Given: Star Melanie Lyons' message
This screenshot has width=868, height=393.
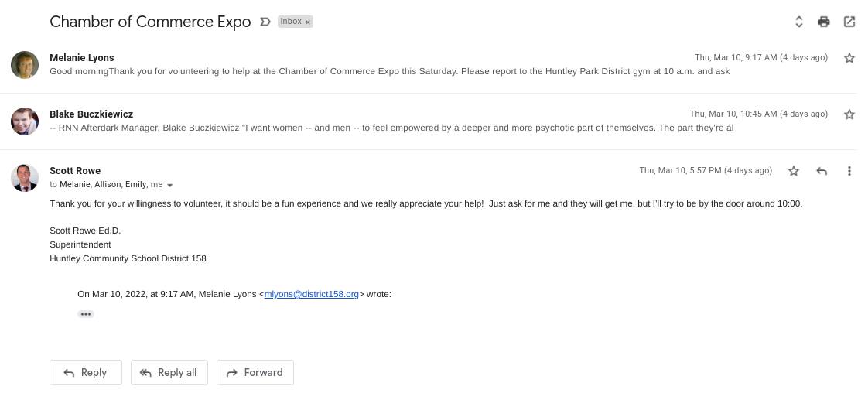Looking at the screenshot, I should point(849,58).
